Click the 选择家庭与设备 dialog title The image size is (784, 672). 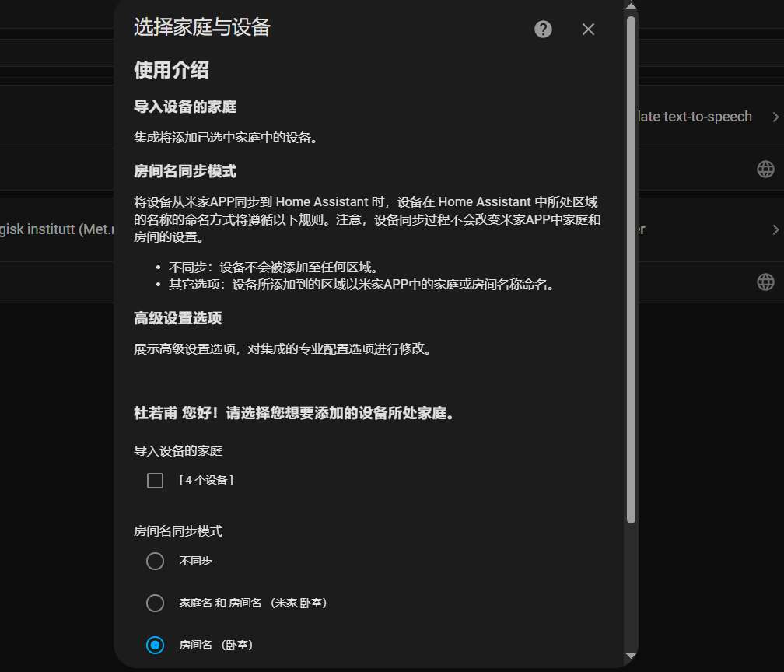[202, 28]
